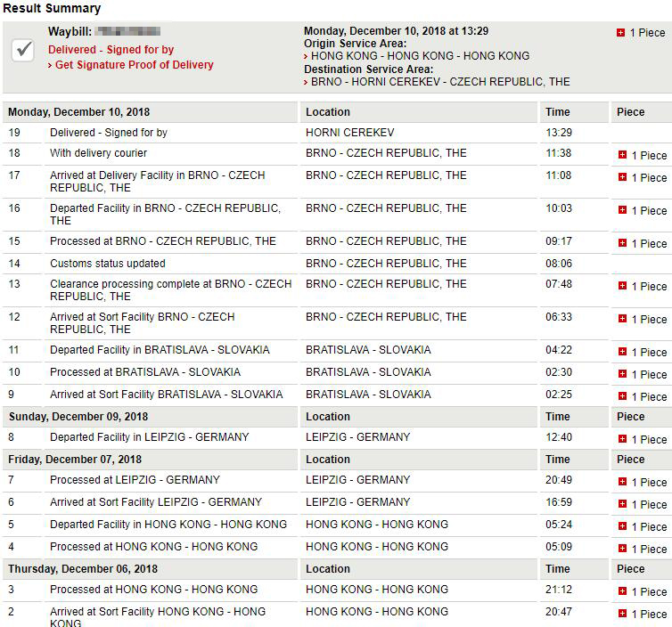Click the plus icon on Processed at LEIPZIG row
The width and height of the screenshot is (672, 627).
pos(622,482)
